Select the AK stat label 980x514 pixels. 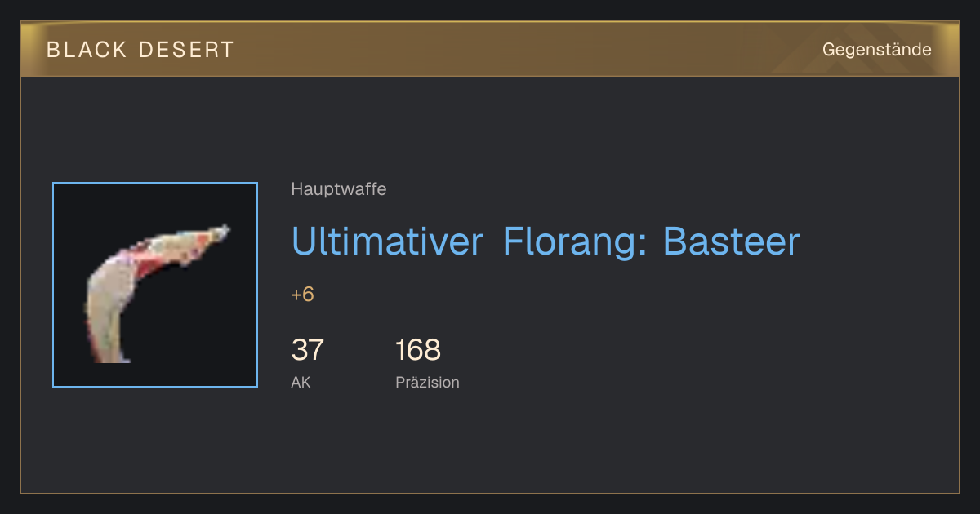301,382
